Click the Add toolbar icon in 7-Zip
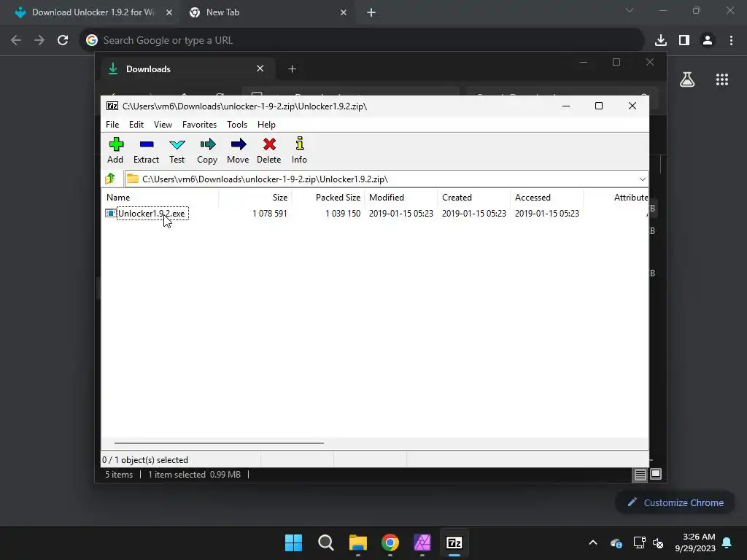 (x=115, y=150)
